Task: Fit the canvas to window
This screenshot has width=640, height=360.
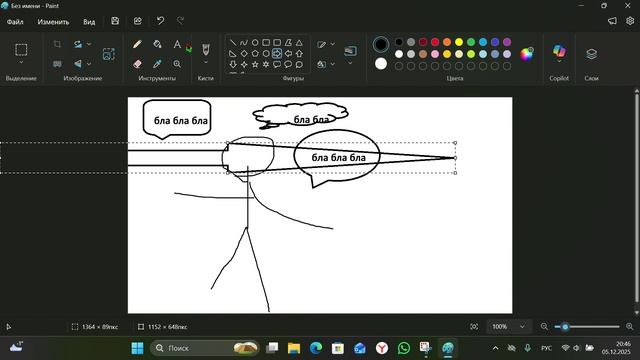Action: (x=474, y=327)
